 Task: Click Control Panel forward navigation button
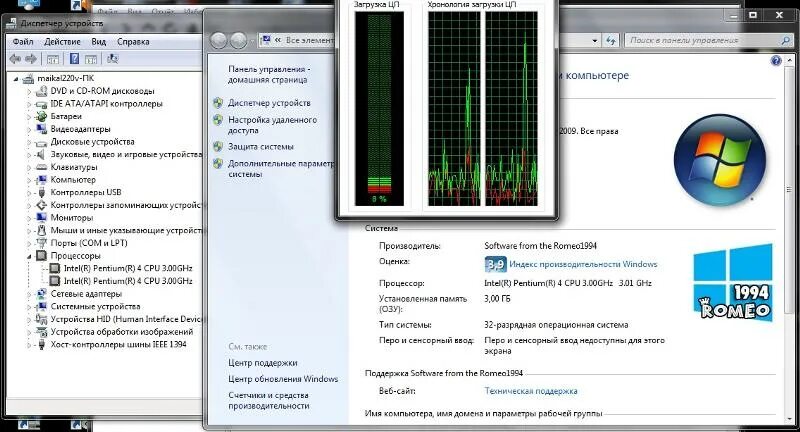click(x=238, y=40)
